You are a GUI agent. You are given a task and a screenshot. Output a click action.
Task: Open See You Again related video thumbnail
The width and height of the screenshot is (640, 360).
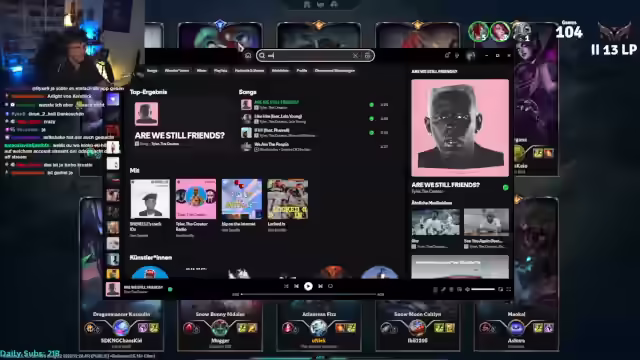[x=486, y=222]
